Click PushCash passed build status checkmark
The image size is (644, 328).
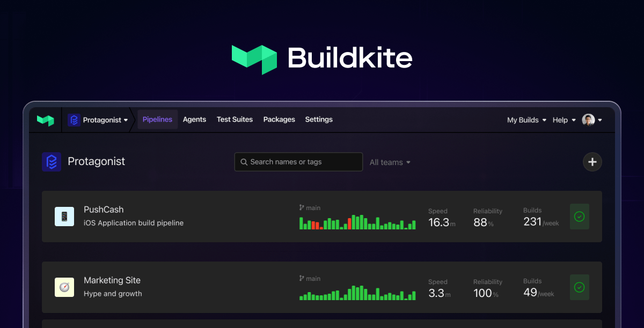(580, 217)
